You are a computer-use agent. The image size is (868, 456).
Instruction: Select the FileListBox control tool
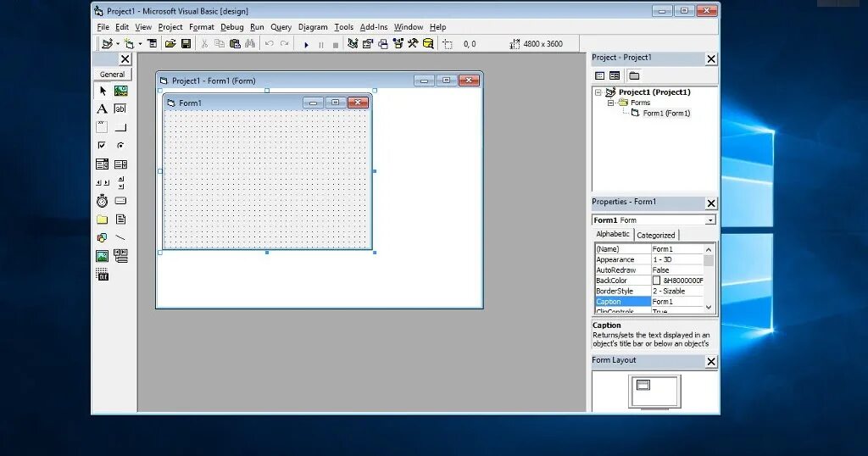120,220
